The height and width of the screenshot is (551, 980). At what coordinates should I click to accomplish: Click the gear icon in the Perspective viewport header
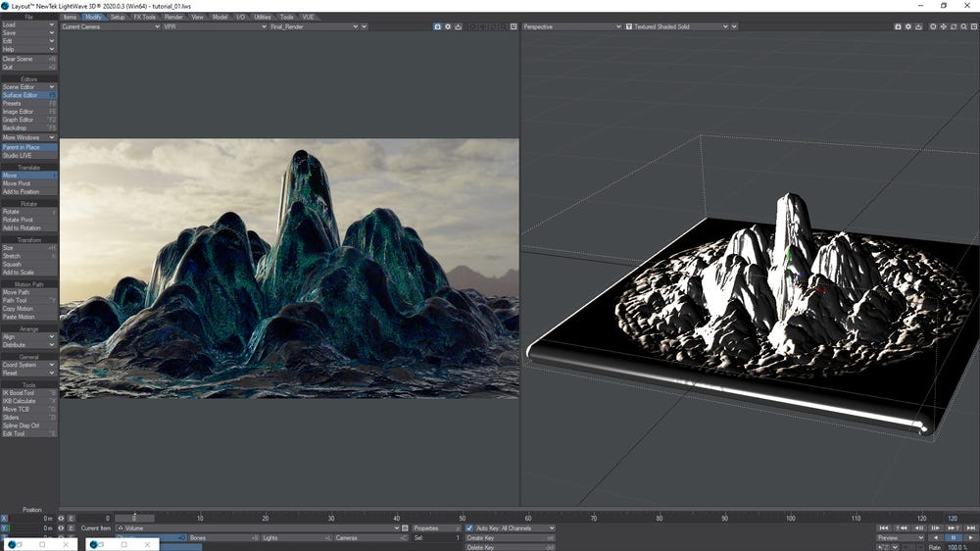click(908, 26)
